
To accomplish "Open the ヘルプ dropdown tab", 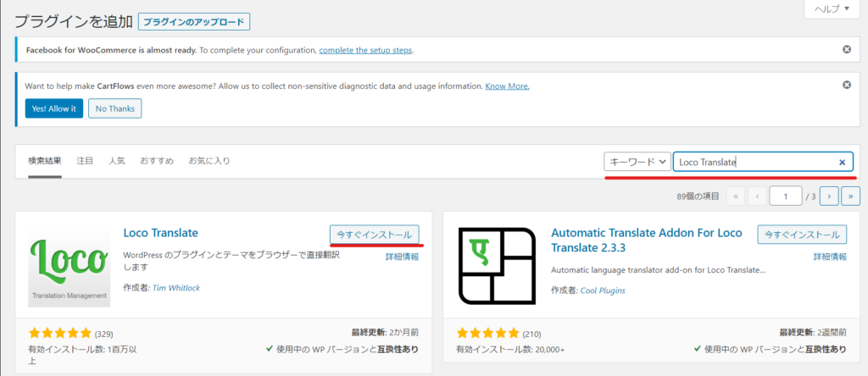I will point(831,8).
